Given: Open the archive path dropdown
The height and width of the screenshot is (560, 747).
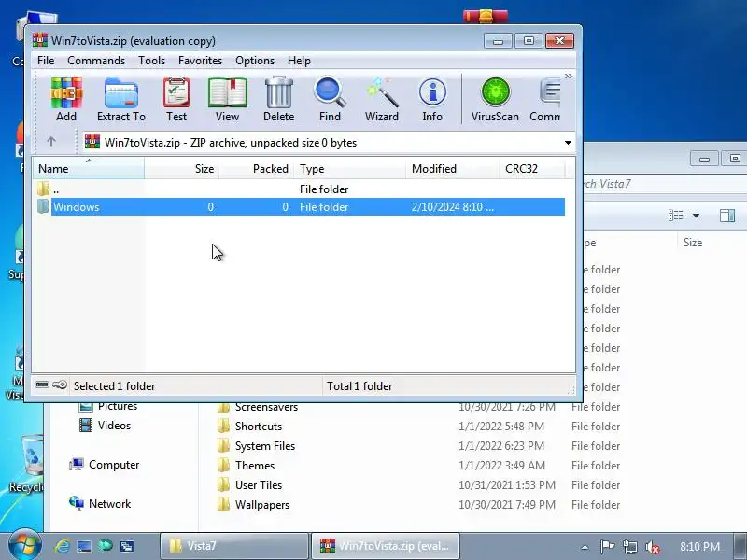Looking at the screenshot, I should [568, 143].
